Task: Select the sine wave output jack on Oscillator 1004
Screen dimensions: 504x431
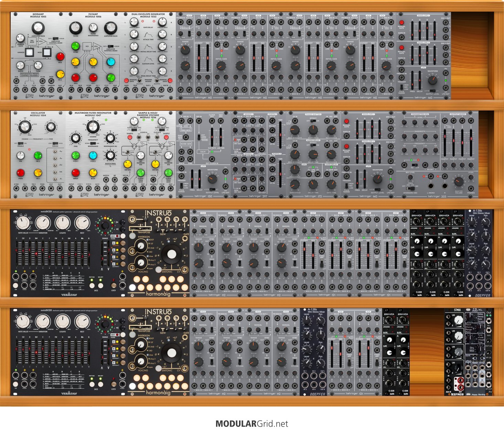Action: click(55, 152)
